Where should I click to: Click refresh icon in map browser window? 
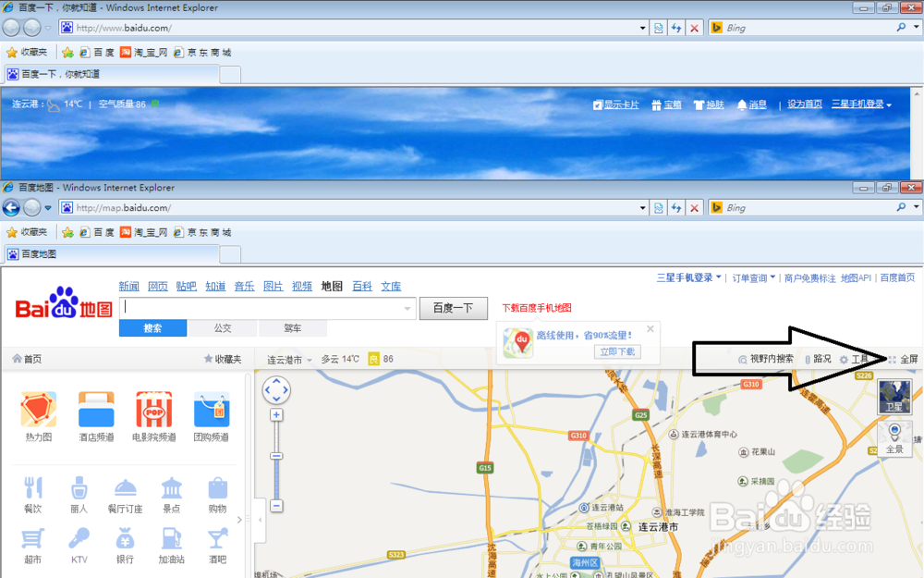coord(676,207)
